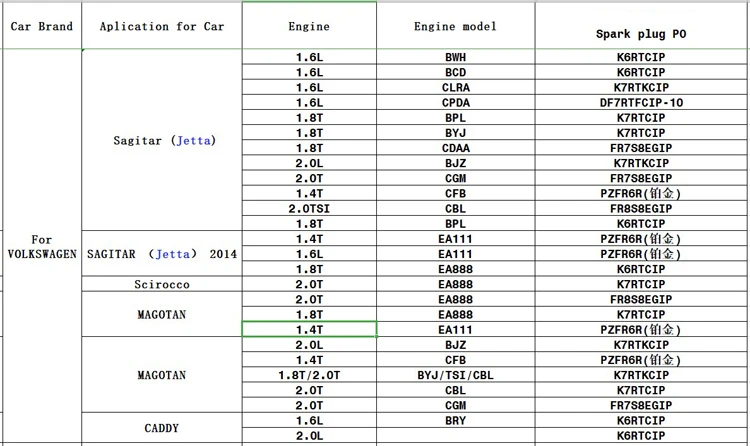
Task: Select spark plug cell in the BRY row
Action: 641,420
